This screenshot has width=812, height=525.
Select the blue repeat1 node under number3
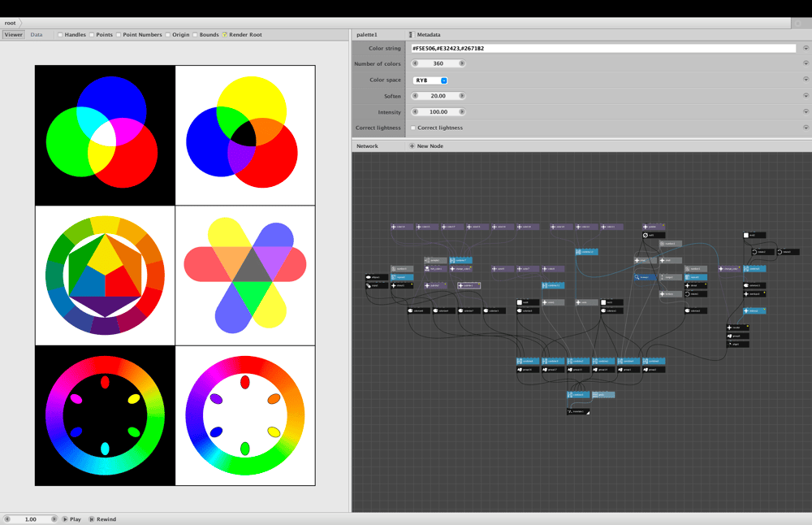point(402,277)
